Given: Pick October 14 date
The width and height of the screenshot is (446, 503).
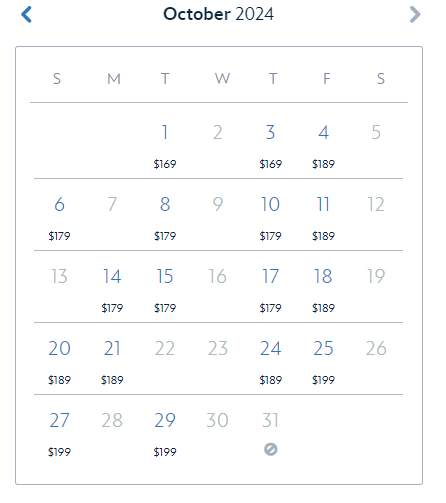Looking at the screenshot, I should pyautogui.click(x=112, y=290).
